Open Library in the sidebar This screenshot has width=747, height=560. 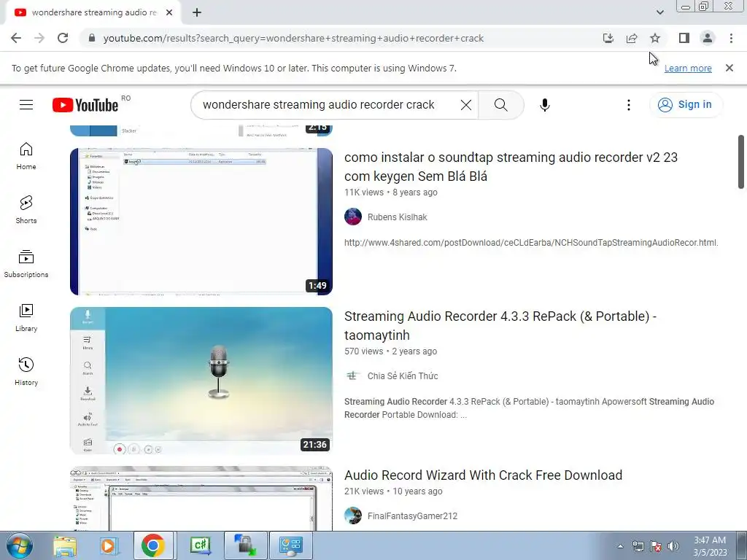pyautogui.click(x=26, y=318)
